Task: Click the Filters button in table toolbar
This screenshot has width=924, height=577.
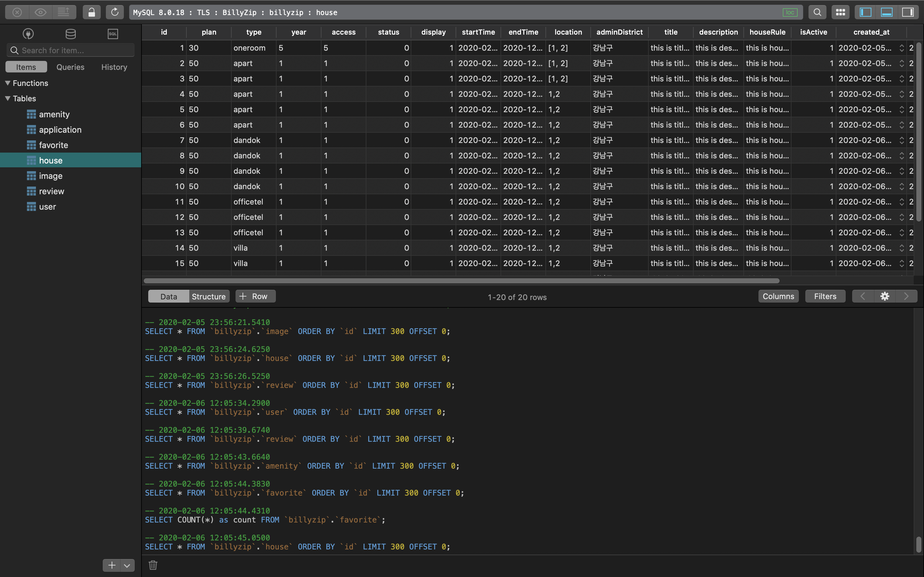Action: click(825, 296)
